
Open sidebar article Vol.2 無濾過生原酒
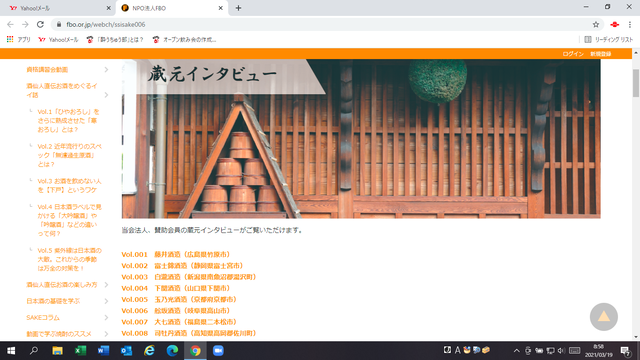(x=69, y=155)
